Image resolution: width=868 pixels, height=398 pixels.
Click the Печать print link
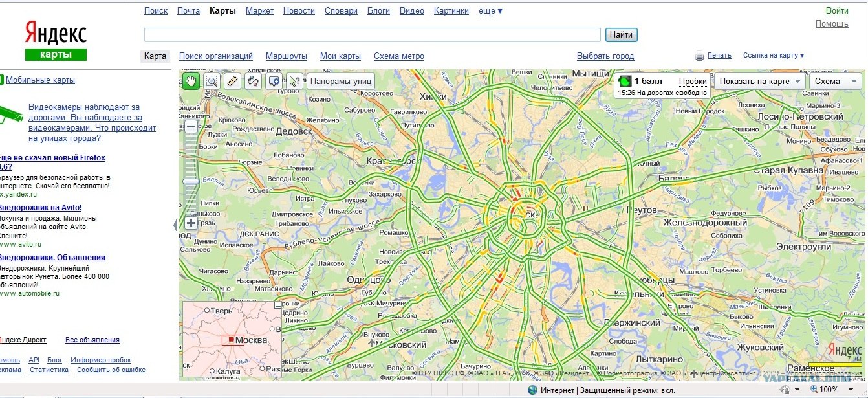pyautogui.click(x=719, y=56)
